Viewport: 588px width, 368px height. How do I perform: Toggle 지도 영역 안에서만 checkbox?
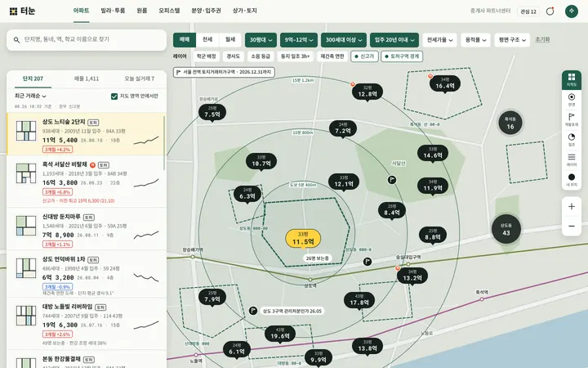(x=114, y=96)
